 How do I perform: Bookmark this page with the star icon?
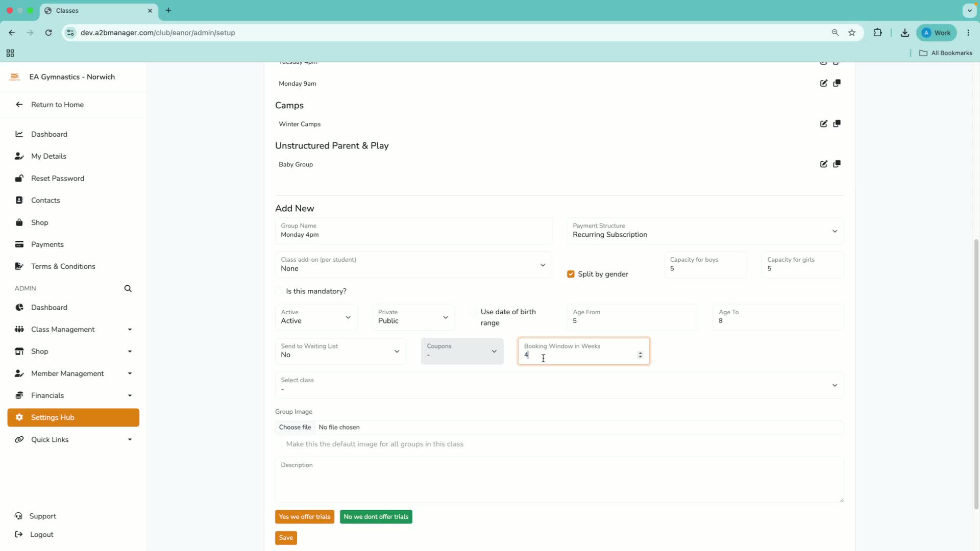click(852, 33)
